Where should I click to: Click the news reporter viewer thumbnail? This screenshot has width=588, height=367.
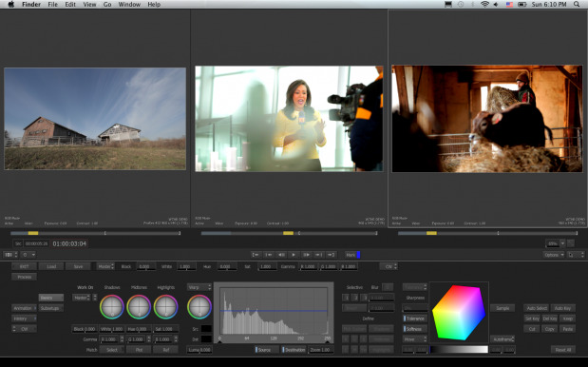(x=289, y=119)
